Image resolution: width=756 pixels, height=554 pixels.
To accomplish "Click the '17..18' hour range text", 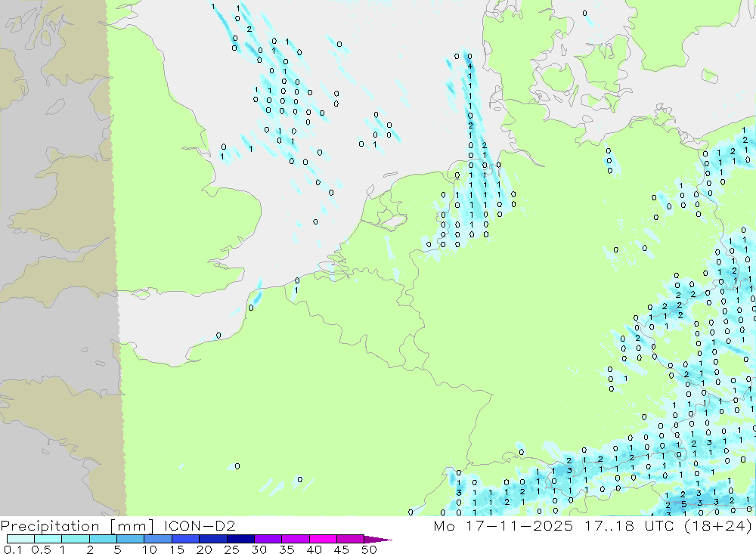I will coord(609,525).
